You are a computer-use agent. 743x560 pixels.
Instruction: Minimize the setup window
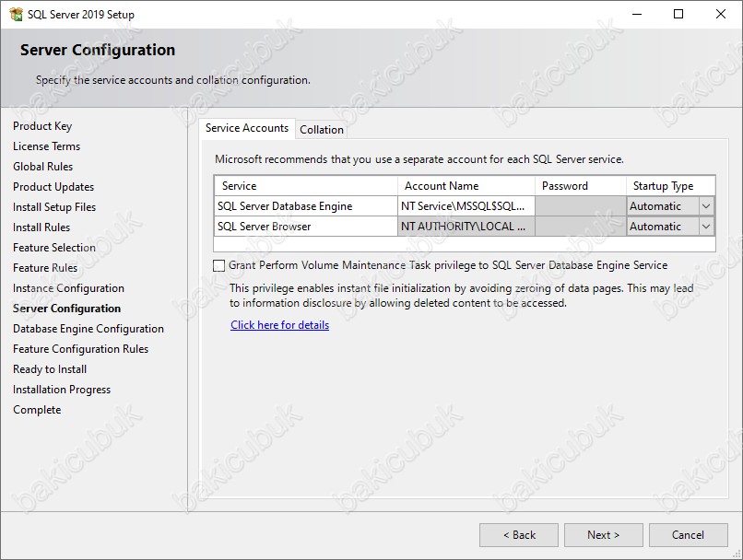pos(637,14)
